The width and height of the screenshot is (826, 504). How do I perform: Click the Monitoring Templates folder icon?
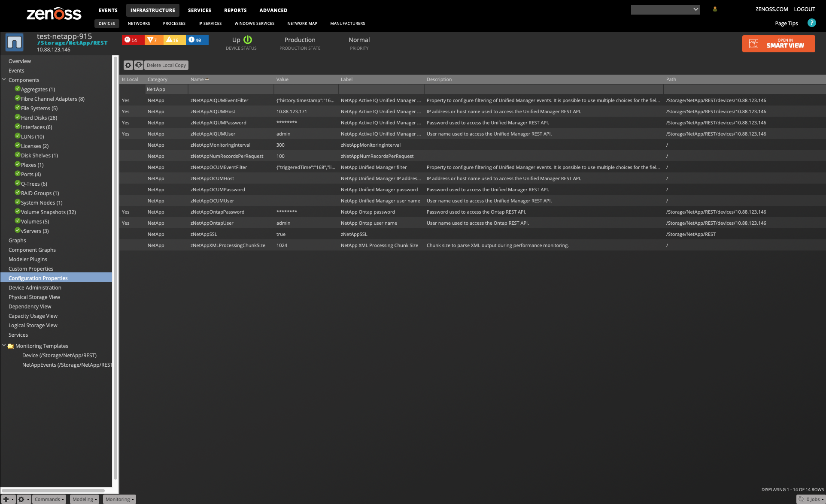pos(11,346)
